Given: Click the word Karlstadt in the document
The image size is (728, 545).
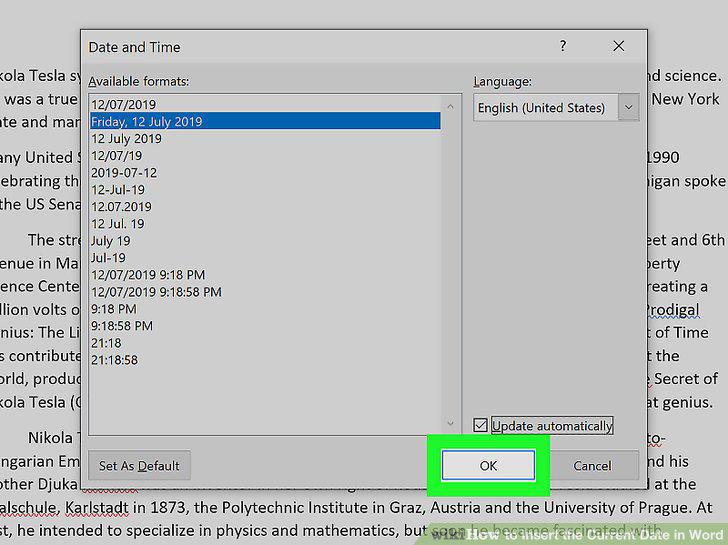Looking at the screenshot, I should click(97, 507).
